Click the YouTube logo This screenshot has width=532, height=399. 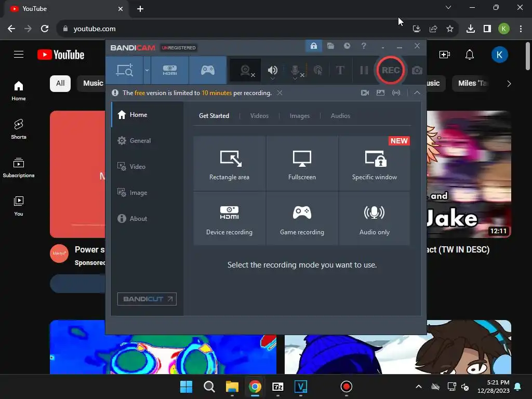[x=61, y=55]
